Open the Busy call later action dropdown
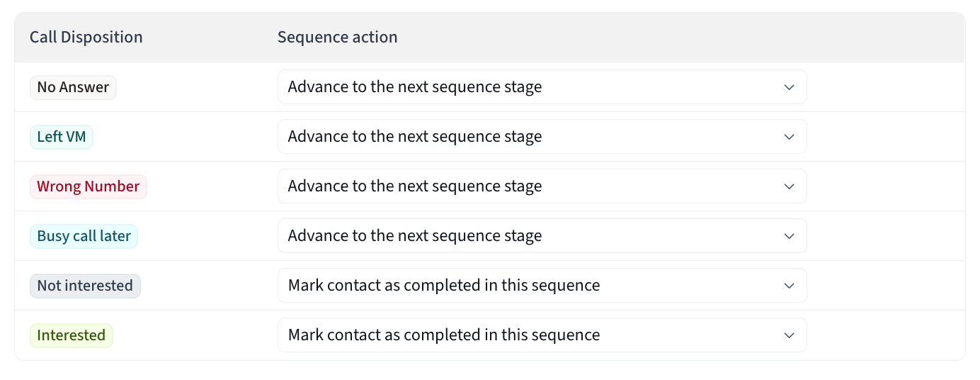980x380 pixels. (x=542, y=236)
